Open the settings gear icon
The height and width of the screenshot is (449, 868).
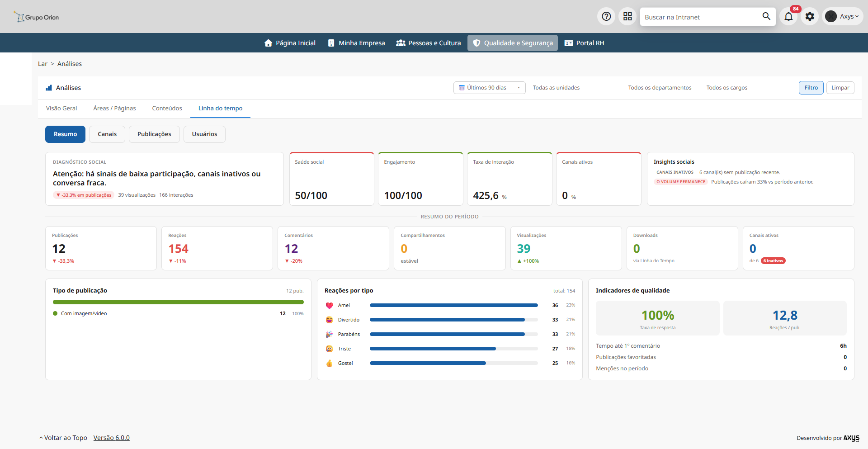tap(810, 17)
